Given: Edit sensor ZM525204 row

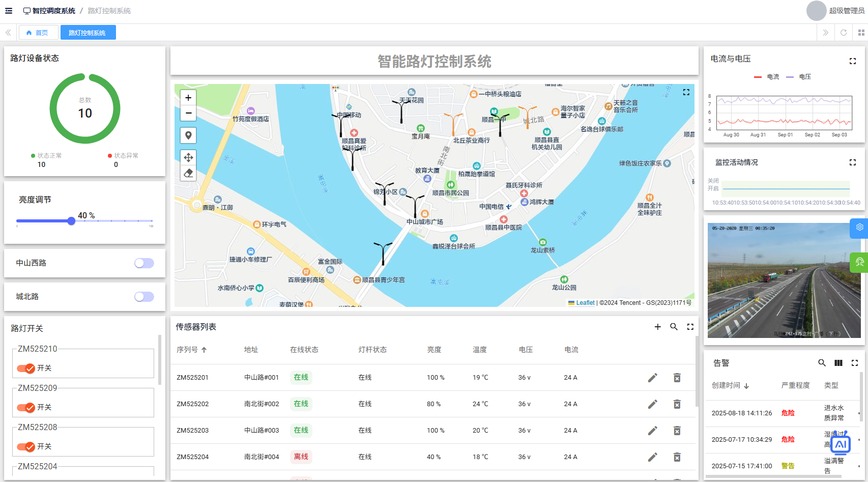Looking at the screenshot, I should (653, 457).
